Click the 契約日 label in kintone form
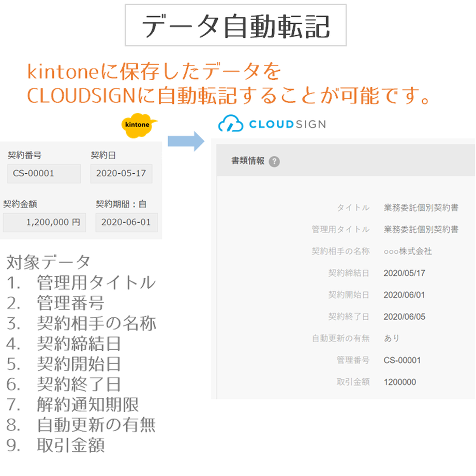The image size is (476, 476). pos(103,155)
